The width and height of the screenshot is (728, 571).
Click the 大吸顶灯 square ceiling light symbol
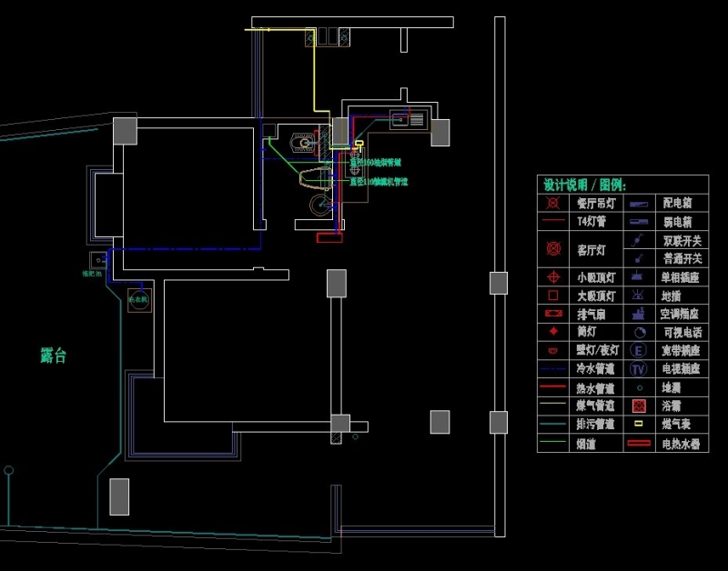551,295
